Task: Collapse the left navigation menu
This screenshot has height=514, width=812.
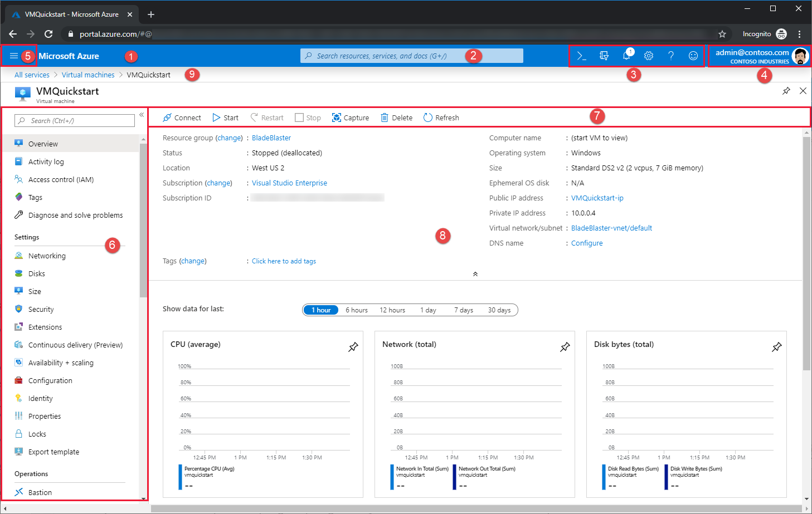Action: click(x=142, y=115)
